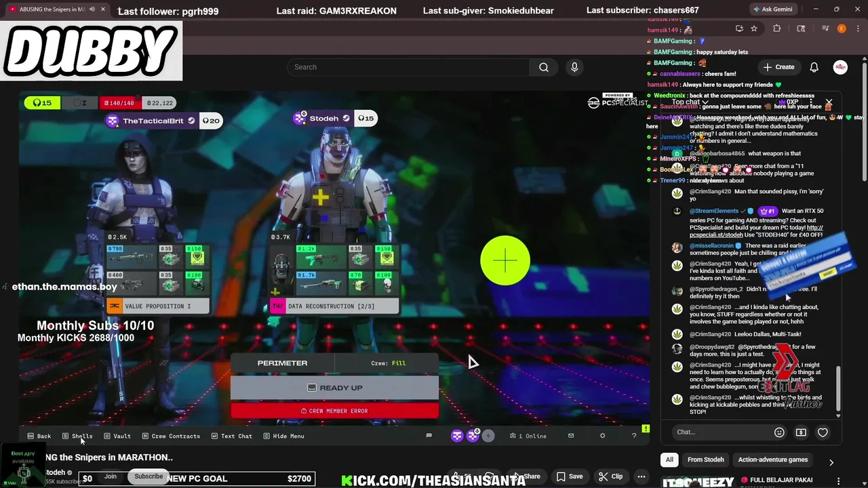Image resolution: width=868 pixels, height=488 pixels.
Task: Click the install app icon in address bar
Action: click(x=739, y=28)
